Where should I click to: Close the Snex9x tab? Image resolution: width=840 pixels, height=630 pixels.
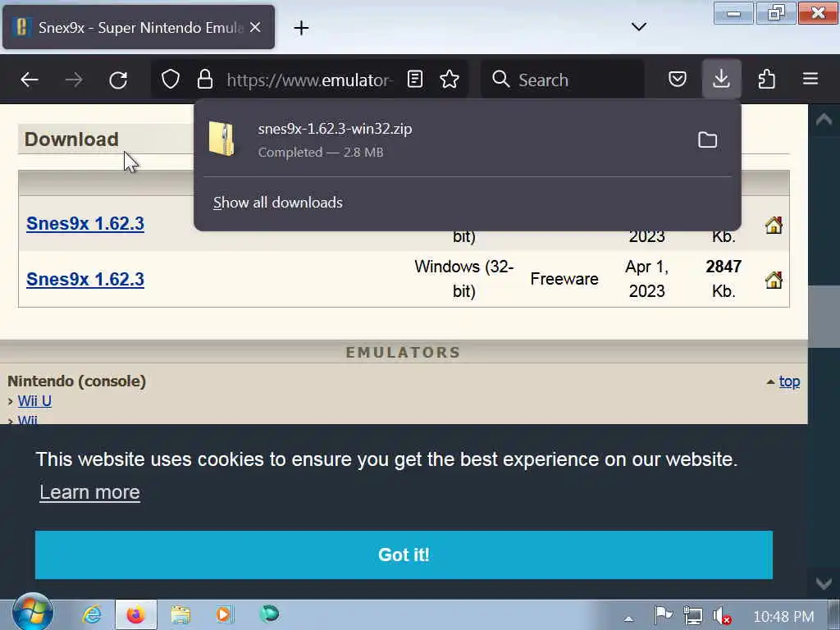point(256,27)
